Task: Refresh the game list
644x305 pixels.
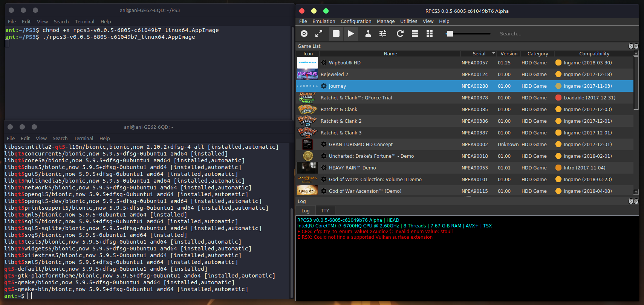Action: click(400, 34)
